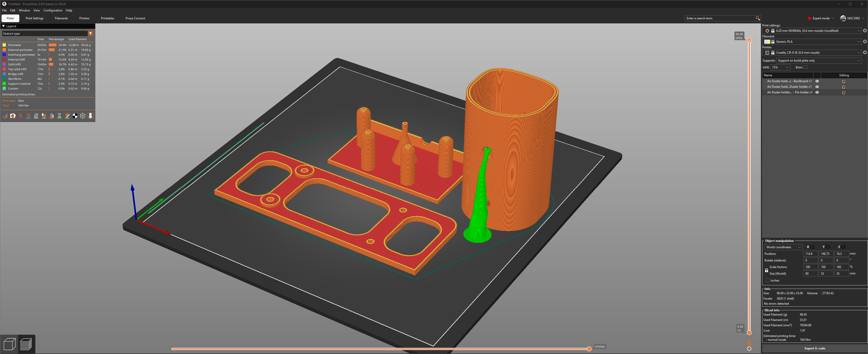Toggle travel moves display icon
Screen dimensions: 868x354
[5, 116]
